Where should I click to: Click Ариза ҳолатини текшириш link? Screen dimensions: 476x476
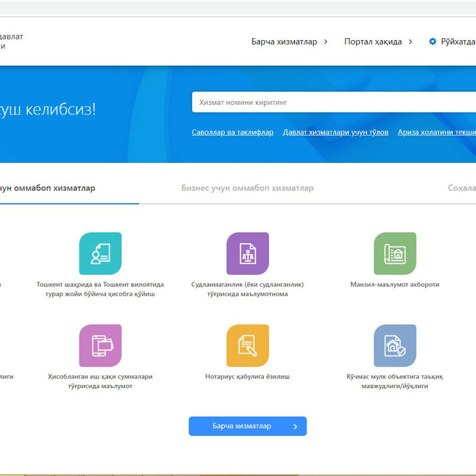tap(437, 132)
